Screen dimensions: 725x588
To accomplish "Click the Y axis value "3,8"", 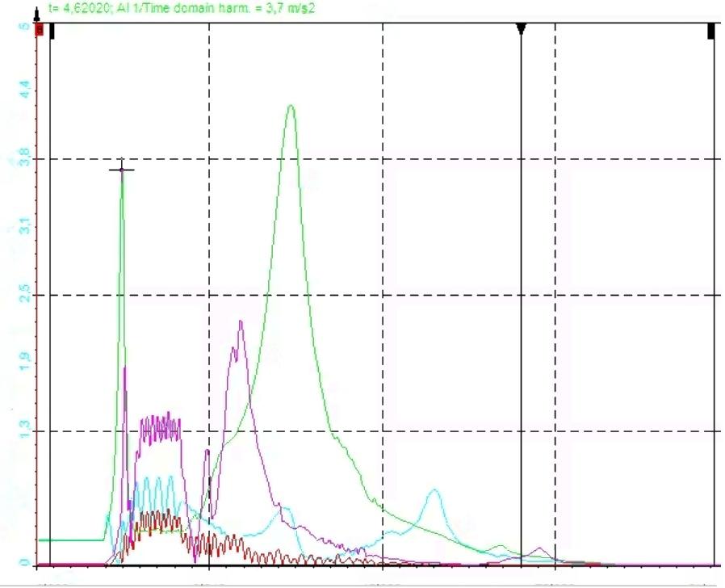I will [24, 157].
